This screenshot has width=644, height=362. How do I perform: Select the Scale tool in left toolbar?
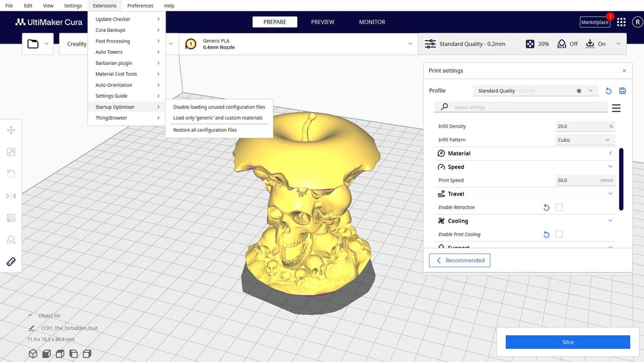coord(11,152)
